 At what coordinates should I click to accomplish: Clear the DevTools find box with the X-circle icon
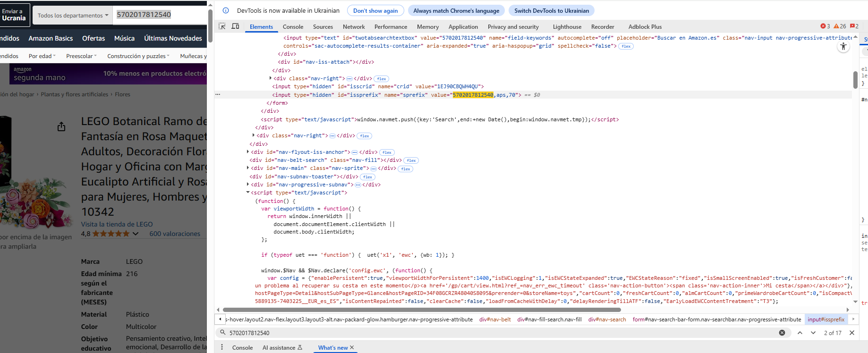[782, 333]
